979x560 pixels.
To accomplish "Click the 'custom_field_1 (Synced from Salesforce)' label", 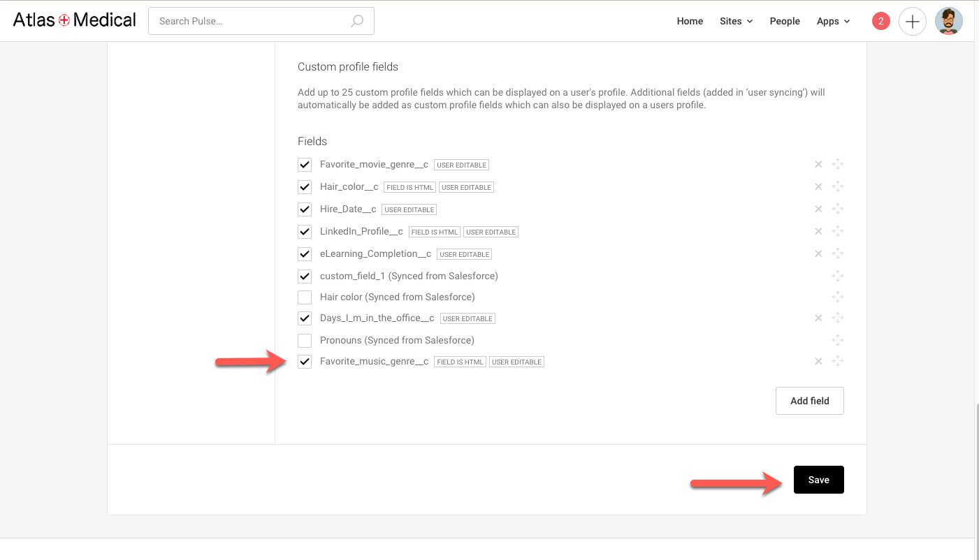I will click(409, 277).
